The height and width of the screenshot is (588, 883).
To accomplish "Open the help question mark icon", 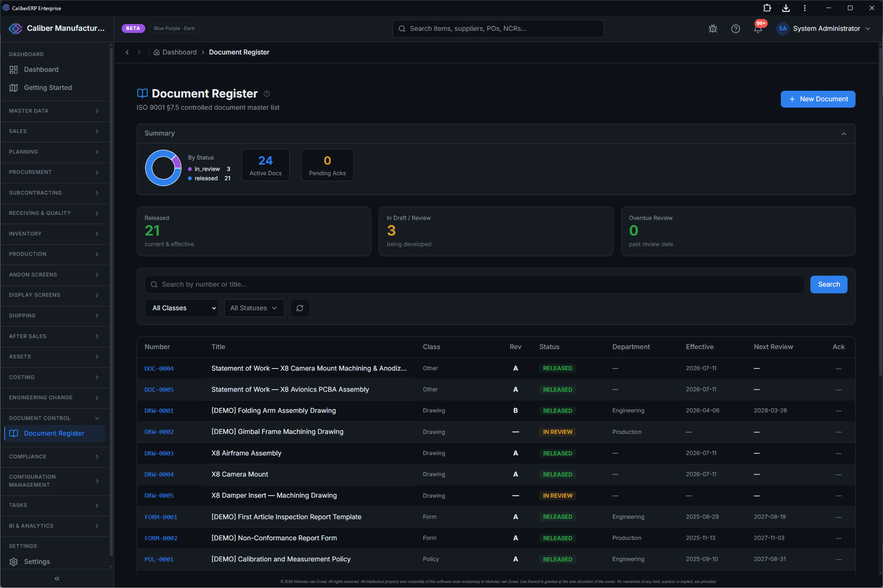I will 736,29.
